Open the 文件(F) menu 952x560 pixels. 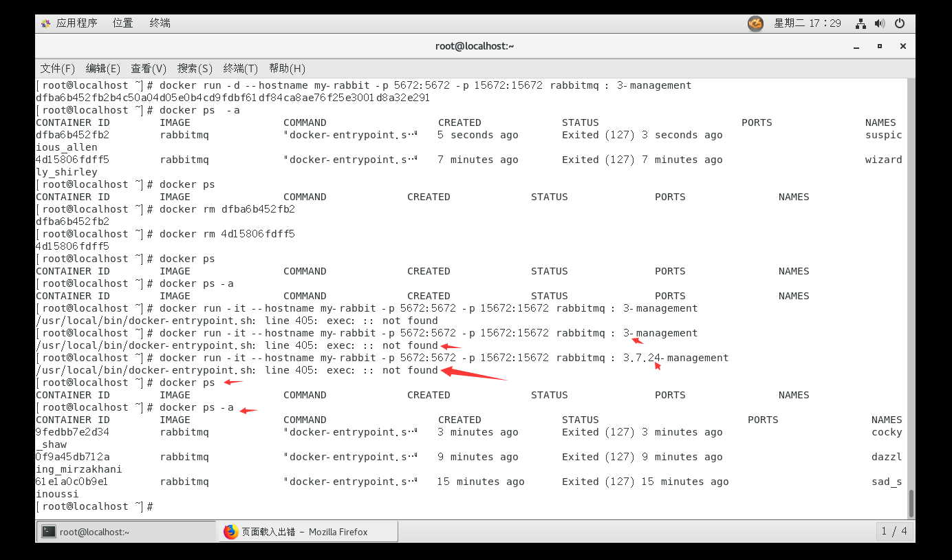click(58, 68)
